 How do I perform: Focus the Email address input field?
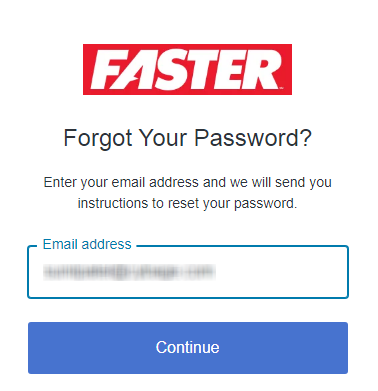(x=188, y=272)
